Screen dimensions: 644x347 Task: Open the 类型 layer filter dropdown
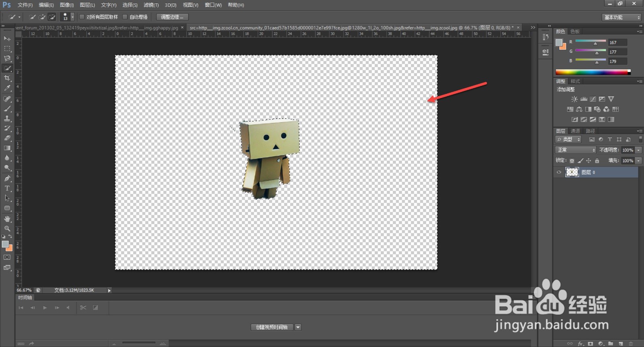tap(568, 139)
